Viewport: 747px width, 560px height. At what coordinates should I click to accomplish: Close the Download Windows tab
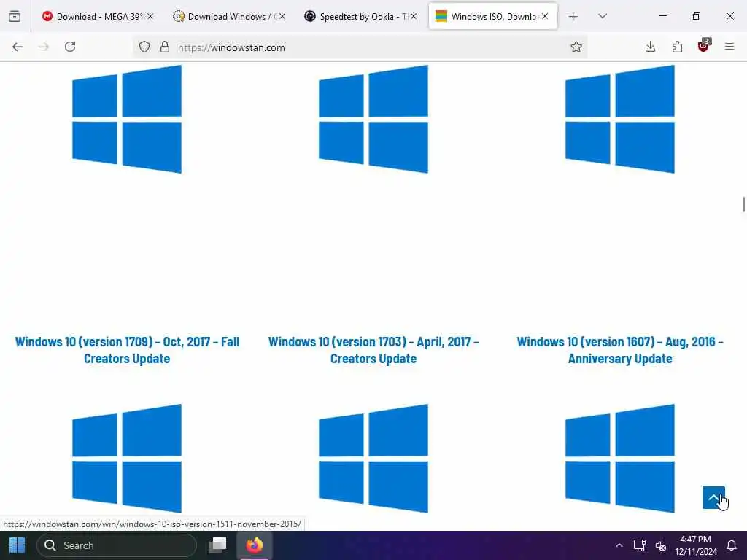pyautogui.click(x=282, y=16)
